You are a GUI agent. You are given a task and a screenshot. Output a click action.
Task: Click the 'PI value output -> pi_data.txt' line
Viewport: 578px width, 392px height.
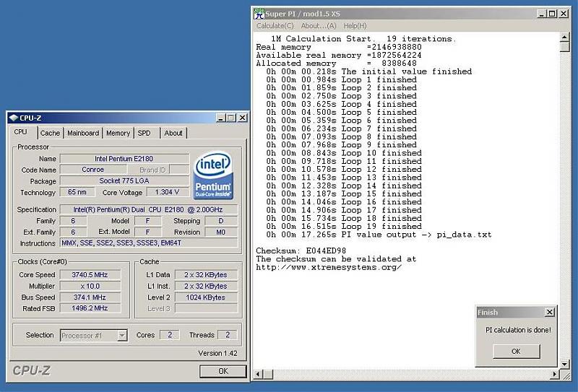[379, 235]
